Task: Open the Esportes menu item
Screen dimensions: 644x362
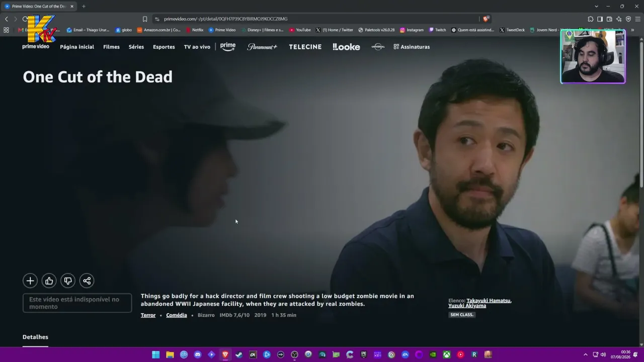Action: point(164,47)
